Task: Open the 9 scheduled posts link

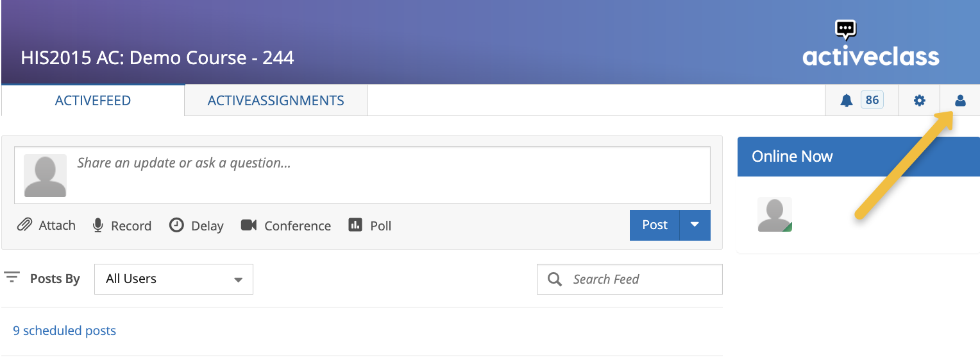Action: point(65,331)
